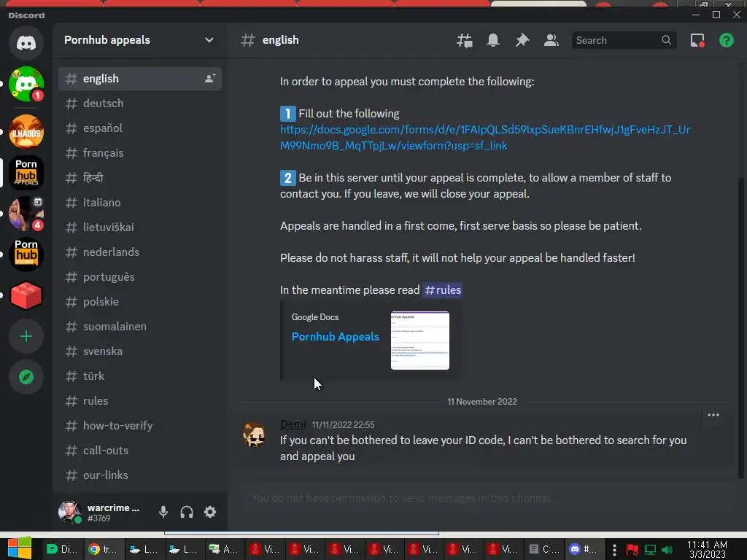This screenshot has width=747, height=560.
Task: Toggle member list visibility
Action: coord(551,41)
